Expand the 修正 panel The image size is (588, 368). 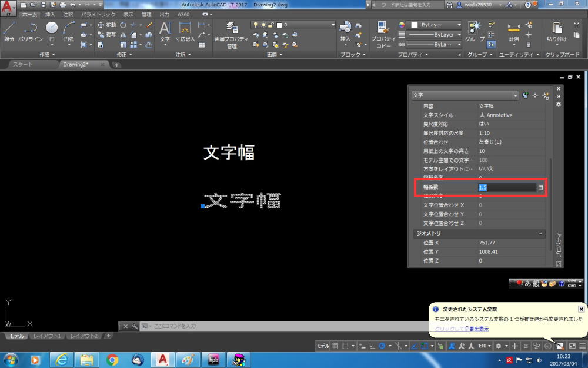[x=124, y=54]
